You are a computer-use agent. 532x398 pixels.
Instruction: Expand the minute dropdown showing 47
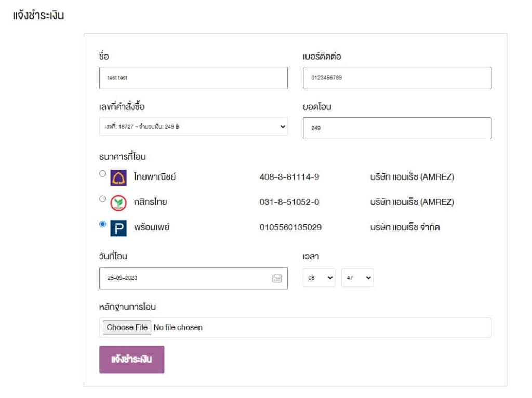pos(357,278)
